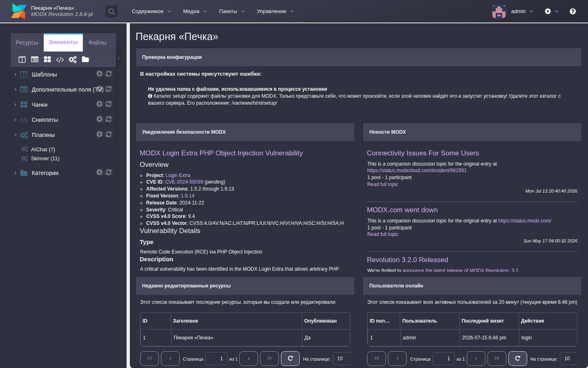The image size is (588, 368).
Task: Click the page number field in online users
Action: tap(444, 358)
